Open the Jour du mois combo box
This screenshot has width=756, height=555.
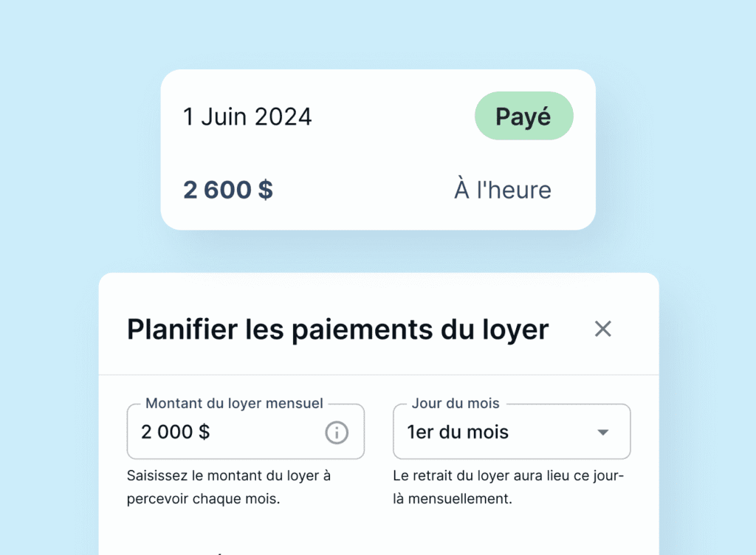point(512,432)
